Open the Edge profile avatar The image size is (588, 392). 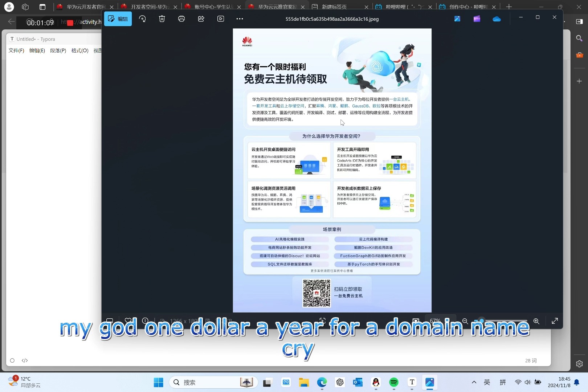tap(9, 7)
